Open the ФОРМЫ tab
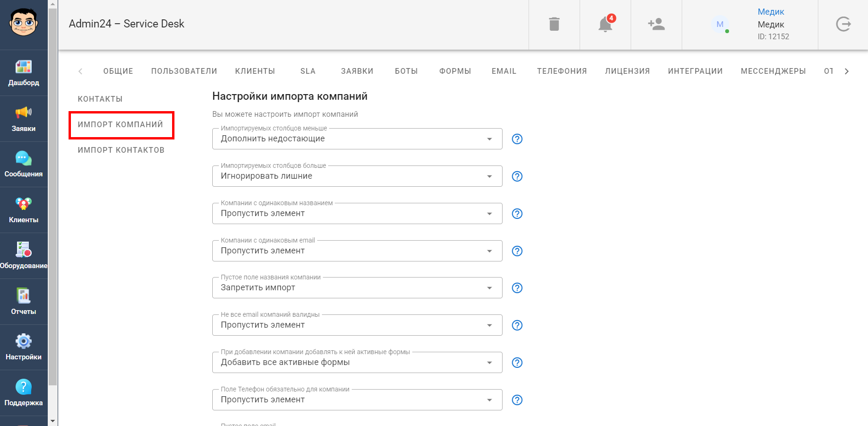The width and height of the screenshot is (868, 426). tap(455, 71)
